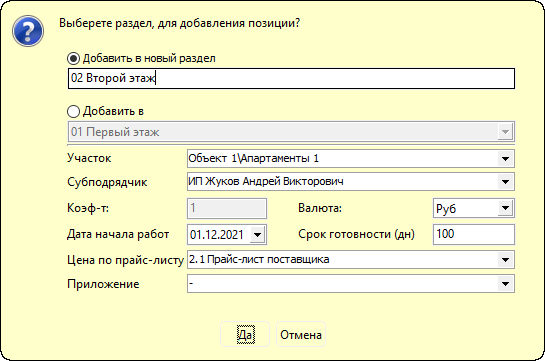Click the blue question mark icon

coord(28,31)
